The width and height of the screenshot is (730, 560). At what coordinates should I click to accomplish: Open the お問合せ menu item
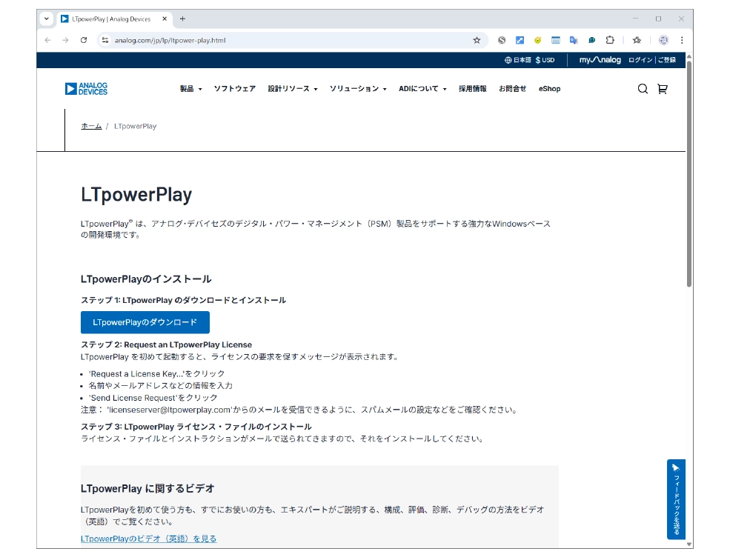[x=513, y=89]
